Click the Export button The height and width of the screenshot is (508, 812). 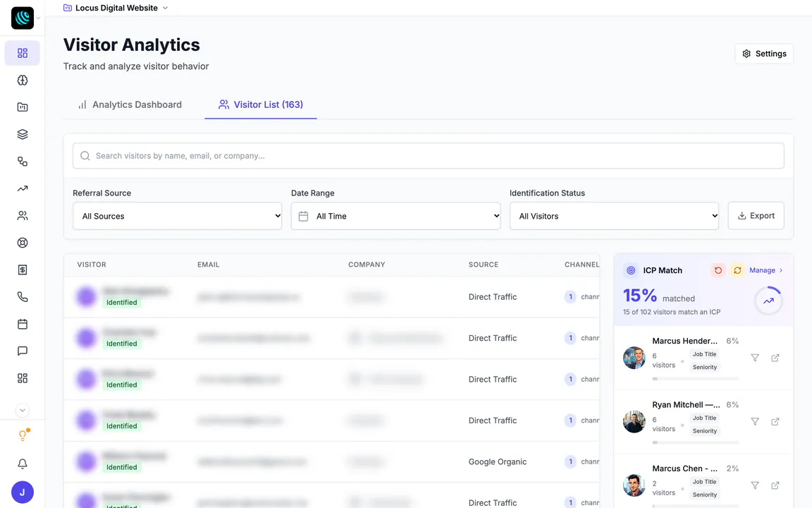tap(756, 216)
